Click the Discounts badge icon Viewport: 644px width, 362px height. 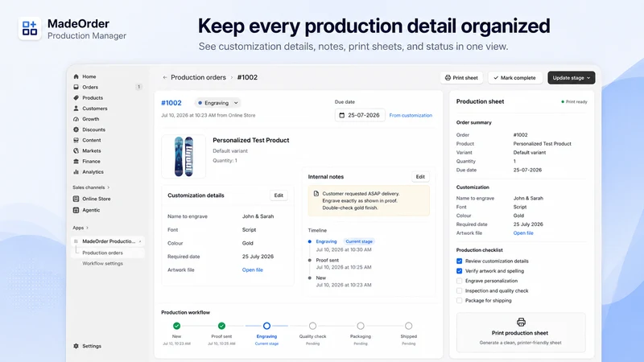click(x=76, y=130)
